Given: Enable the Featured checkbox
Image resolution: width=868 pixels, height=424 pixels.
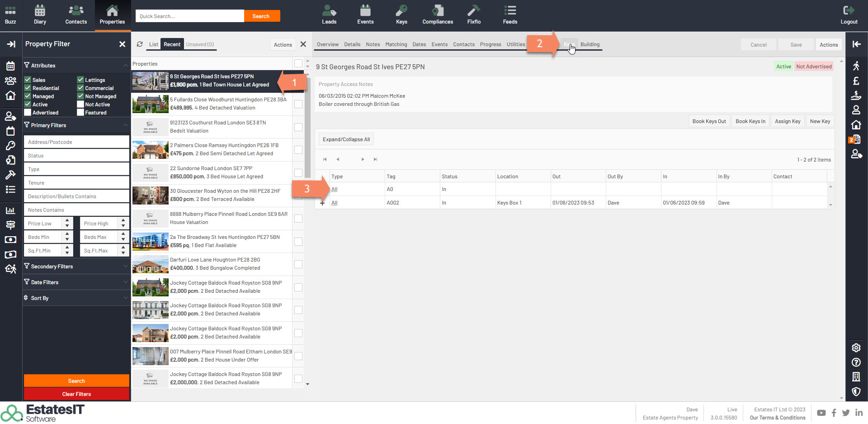Looking at the screenshot, I should 80,113.
